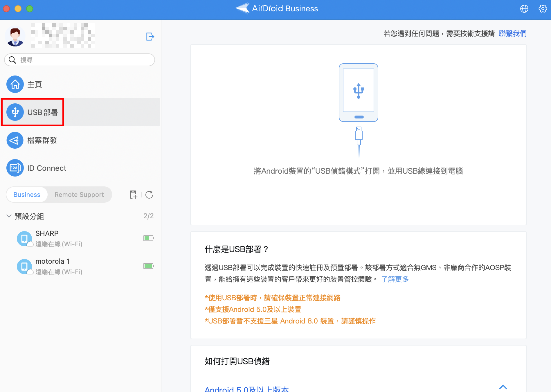
Task: Click the 檔案群發 send icon
Action: click(x=15, y=140)
